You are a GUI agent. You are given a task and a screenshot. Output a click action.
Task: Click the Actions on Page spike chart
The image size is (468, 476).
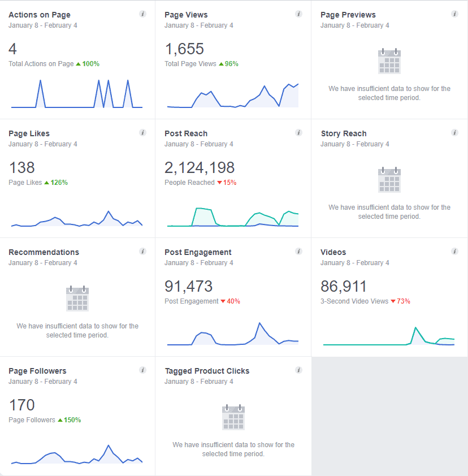coord(77,94)
